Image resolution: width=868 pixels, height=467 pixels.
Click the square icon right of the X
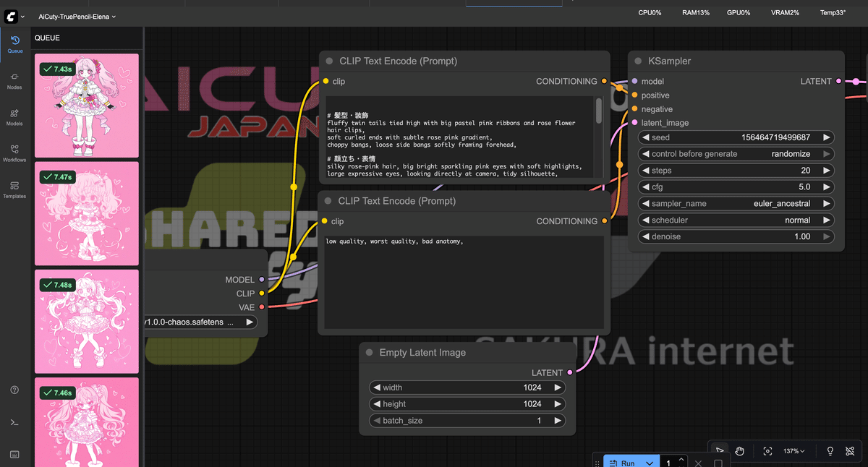click(718, 463)
